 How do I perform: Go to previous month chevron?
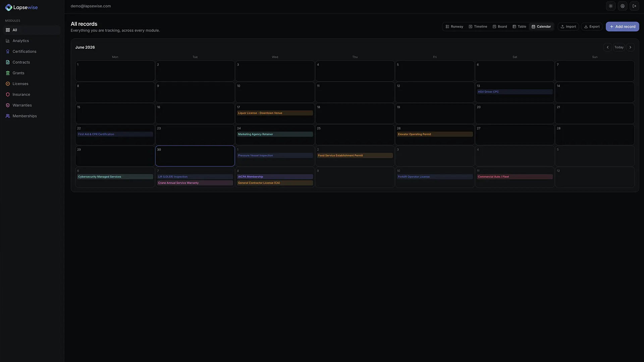click(607, 47)
